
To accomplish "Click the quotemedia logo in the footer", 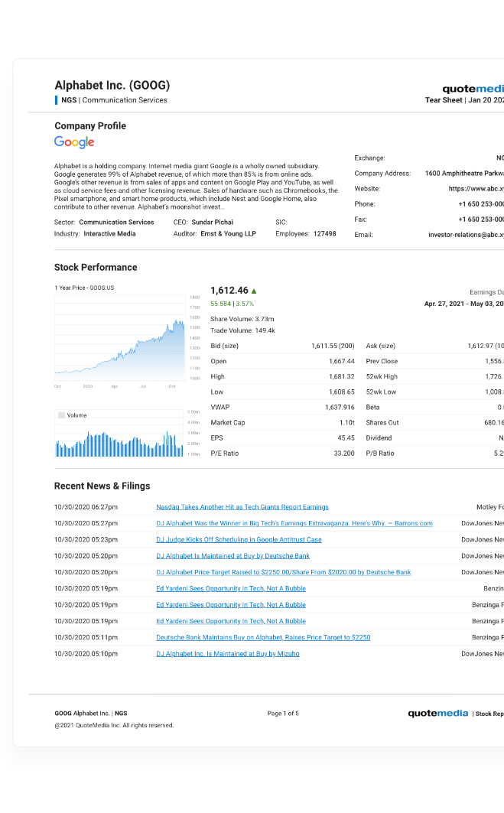I will pos(437,714).
